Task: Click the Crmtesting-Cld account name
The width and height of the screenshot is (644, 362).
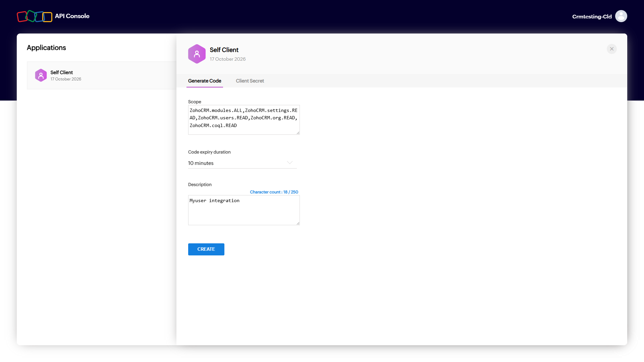Action: [592, 16]
